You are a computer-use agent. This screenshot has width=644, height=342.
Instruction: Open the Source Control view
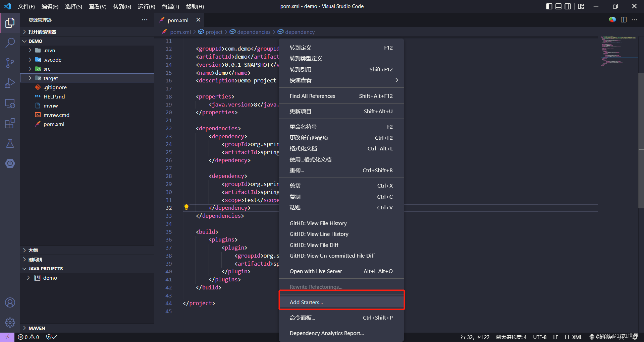tap(10, 63)
